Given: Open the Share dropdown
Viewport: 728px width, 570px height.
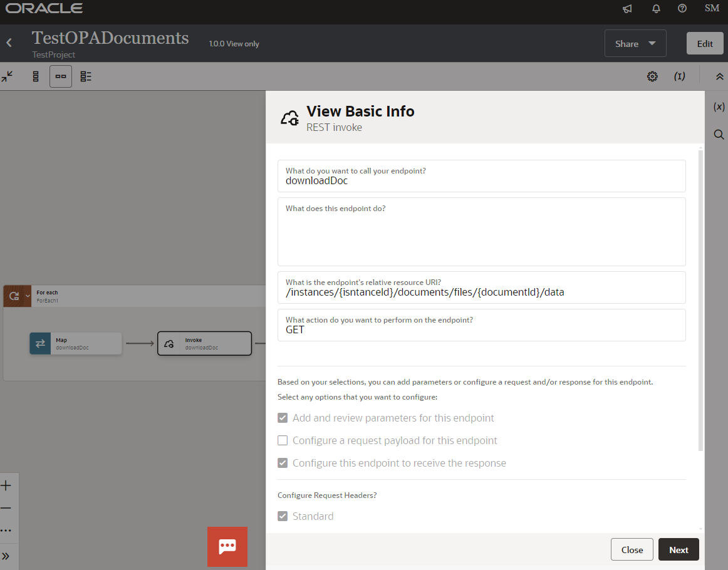Looking at the screenshot, I should [635, 43].
